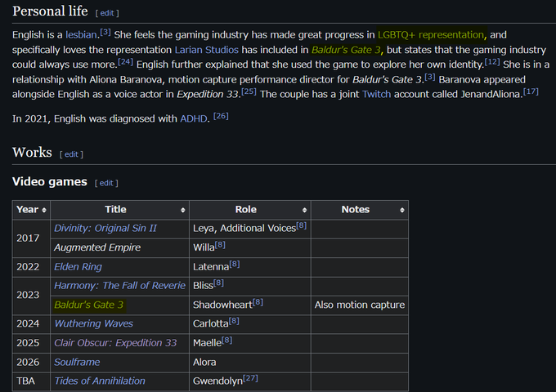Open the lesbian article link

click(81, 34)
